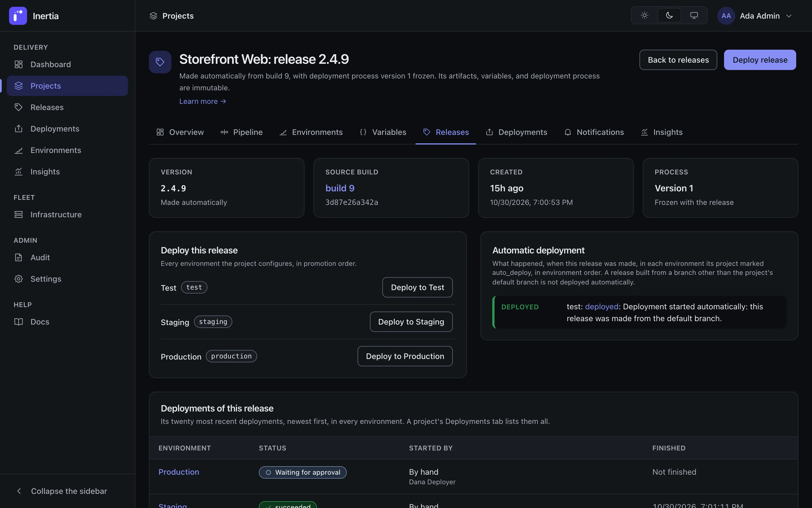Image resolution: width=812 pixels, height=508 pixels.
Task: Open Environments in the sidebar
Action: (67, 150)
